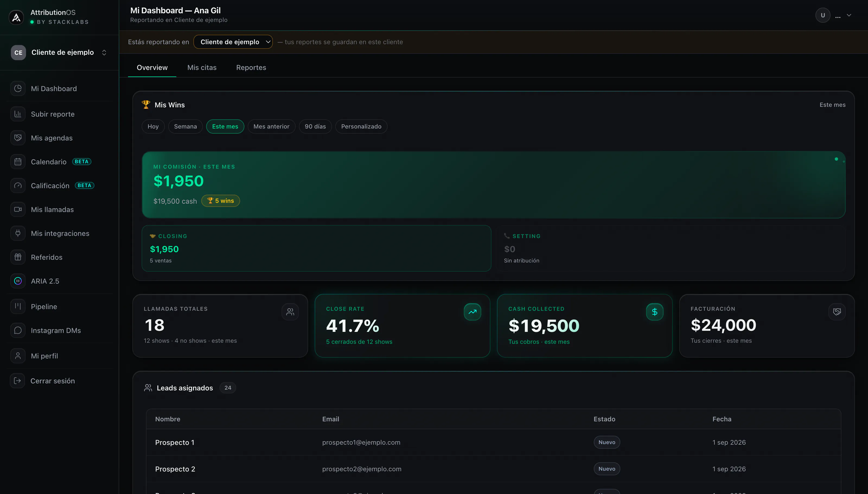Switch to the Mis citas tab
The image size is (868, 494).
coord(202,68)
